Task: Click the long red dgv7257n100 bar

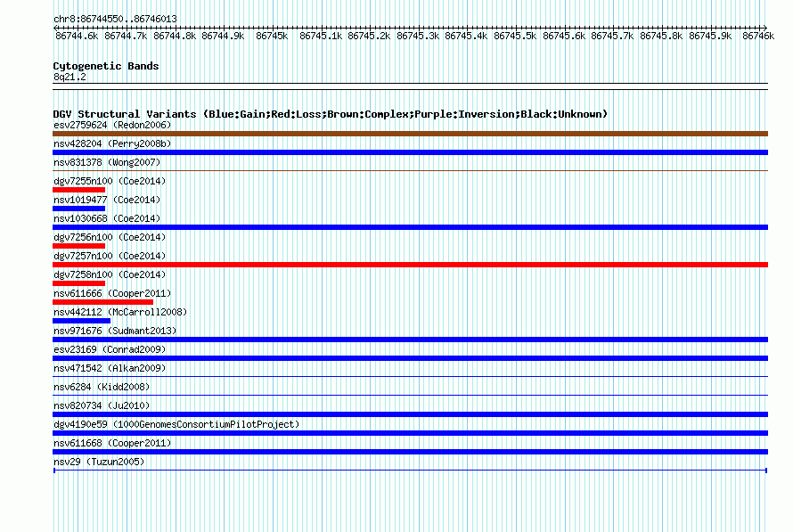Action: point(410,265)
